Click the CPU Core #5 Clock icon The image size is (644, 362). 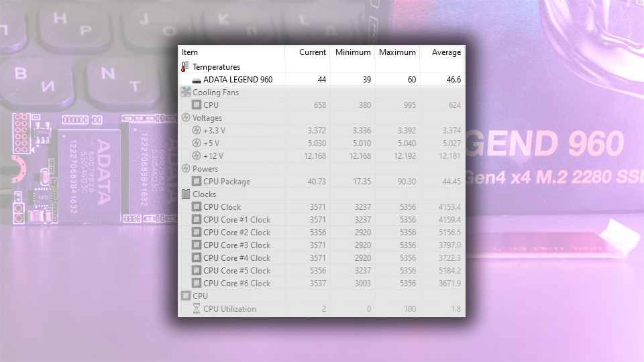197,270
